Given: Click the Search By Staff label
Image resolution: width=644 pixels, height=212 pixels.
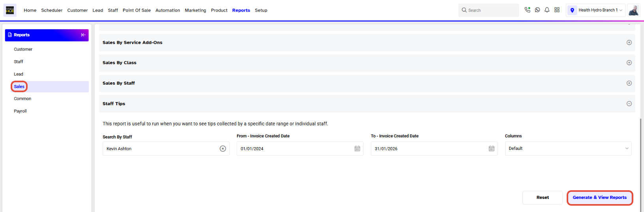Looking at the screenshot, I should 117,137.
